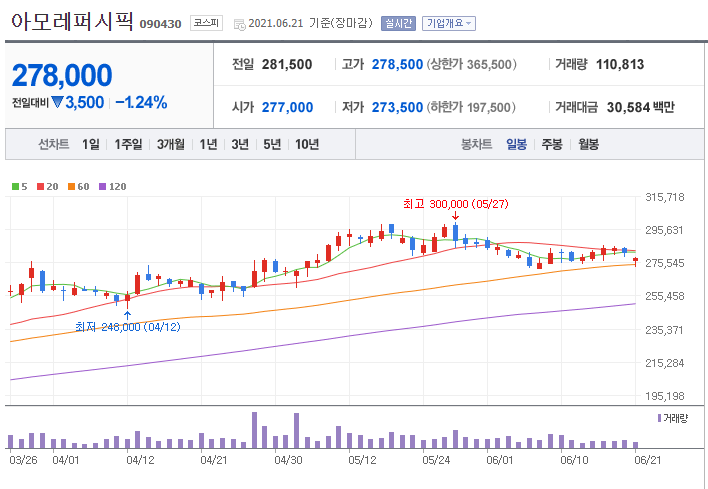Click the stock code 090430
Viewport: 708px width, 489px height.
click(x=160, y=24)
